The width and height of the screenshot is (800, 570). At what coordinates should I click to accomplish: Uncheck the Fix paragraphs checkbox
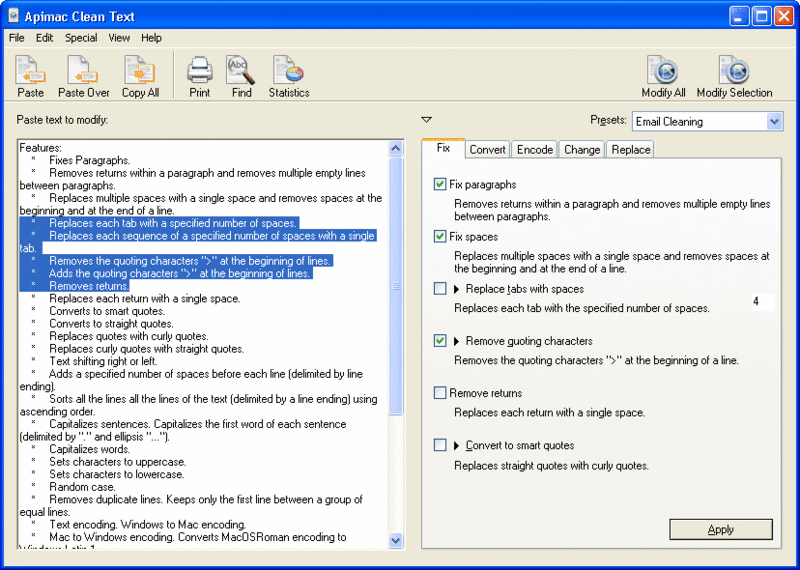pos(440,184)
